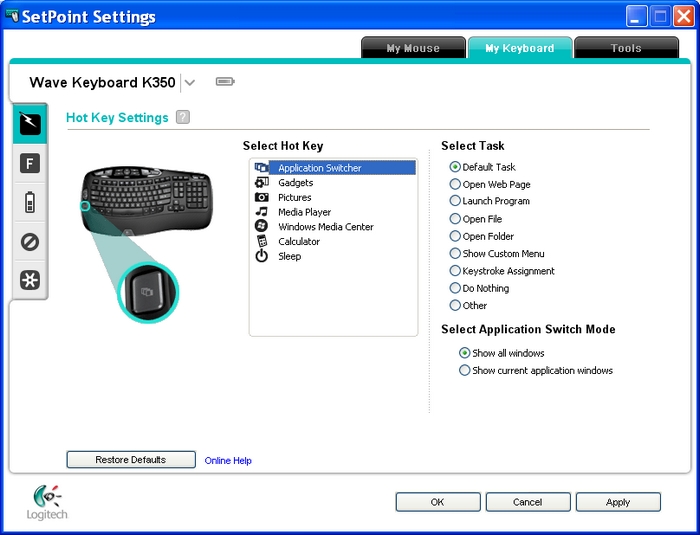Image resolution: width=700 pixels, height=535 pixels.
Task: Click the Sleep power icon
Action: click(261, 256)
